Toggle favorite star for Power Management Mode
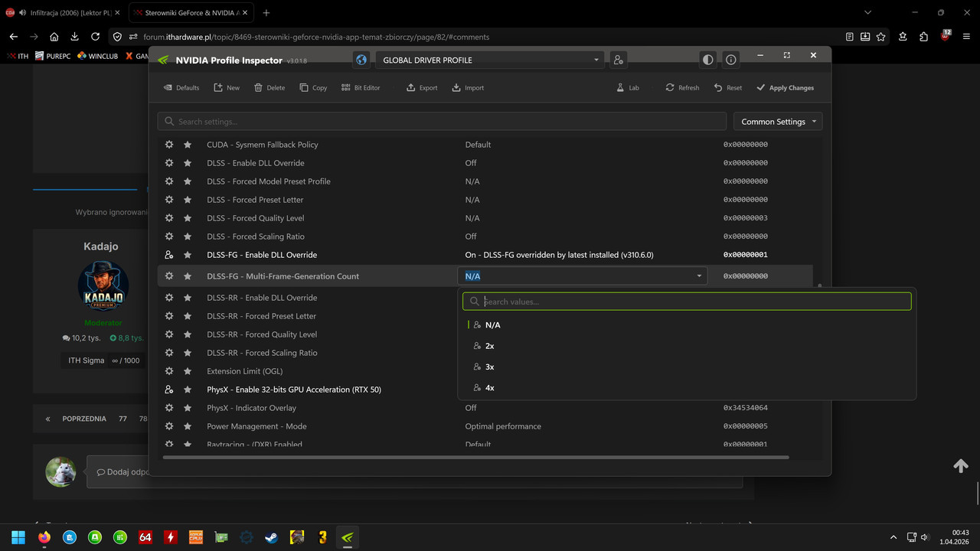The width and height of the screenshot is (980, 551). click(188, 426)
